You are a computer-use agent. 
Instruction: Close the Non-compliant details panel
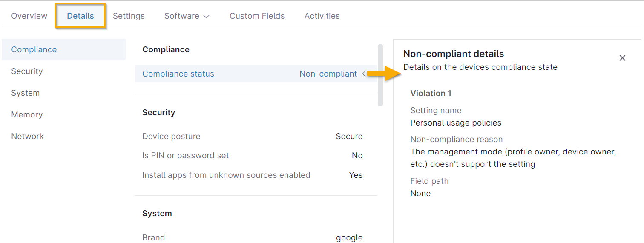click(622, 58)
